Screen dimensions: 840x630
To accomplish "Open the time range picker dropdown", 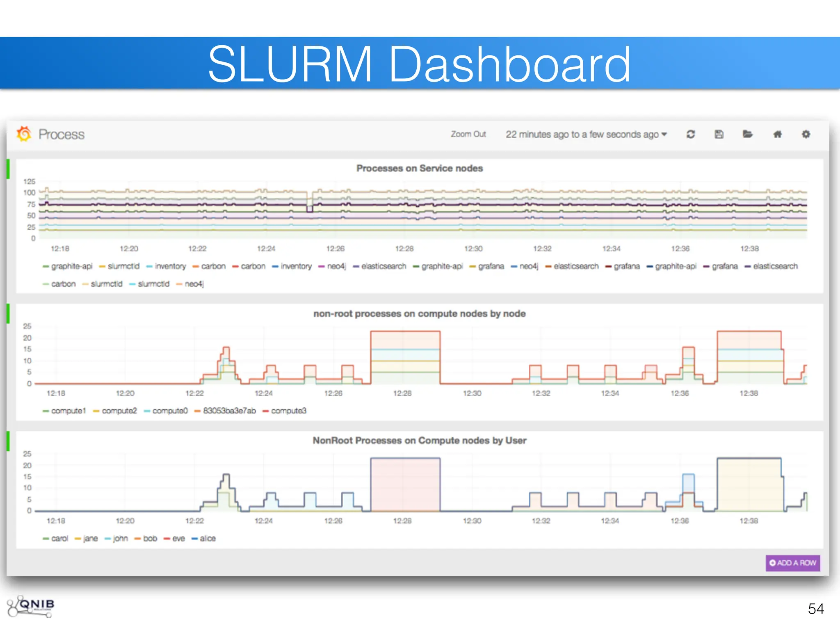I will click(x=586, y=134).
